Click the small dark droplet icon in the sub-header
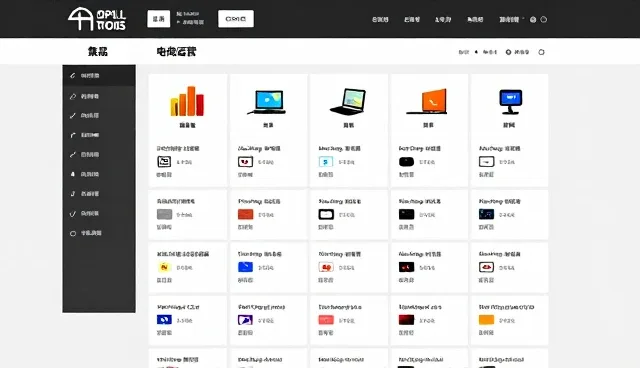This screenshot has height=368, width=640. (x=476, y=52)
